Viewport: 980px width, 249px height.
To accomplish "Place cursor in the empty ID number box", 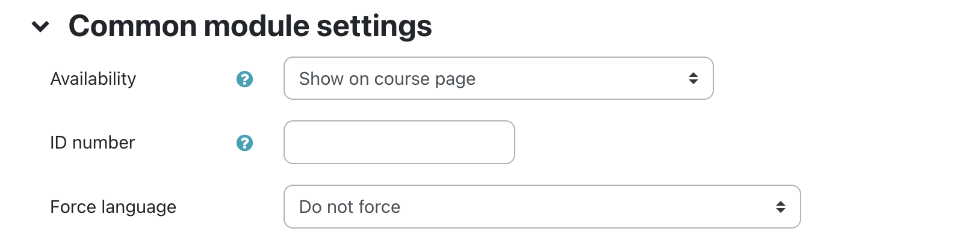I will point(399,143).
